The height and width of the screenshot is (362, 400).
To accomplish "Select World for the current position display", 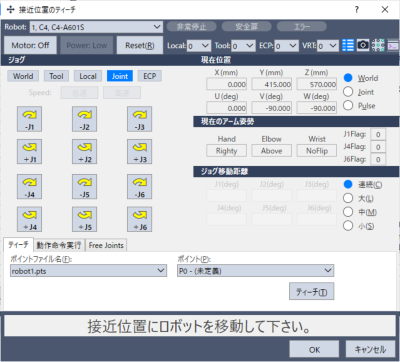I will 348,78.
